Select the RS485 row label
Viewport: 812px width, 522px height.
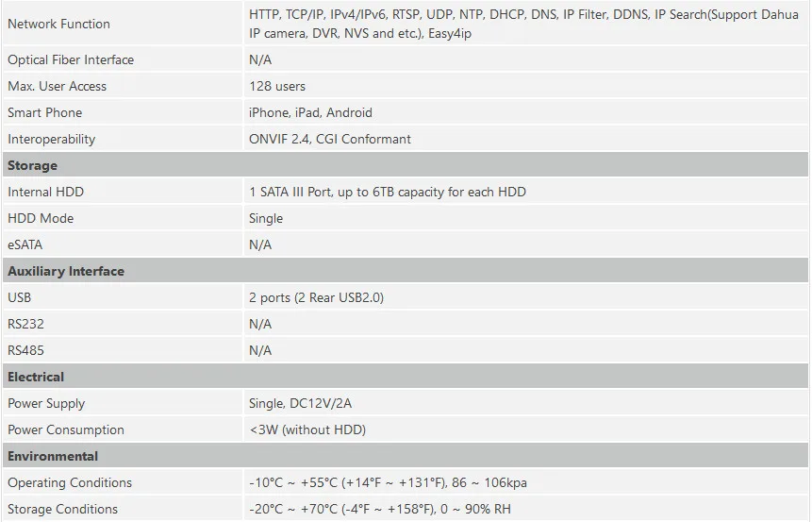point(25,351)
